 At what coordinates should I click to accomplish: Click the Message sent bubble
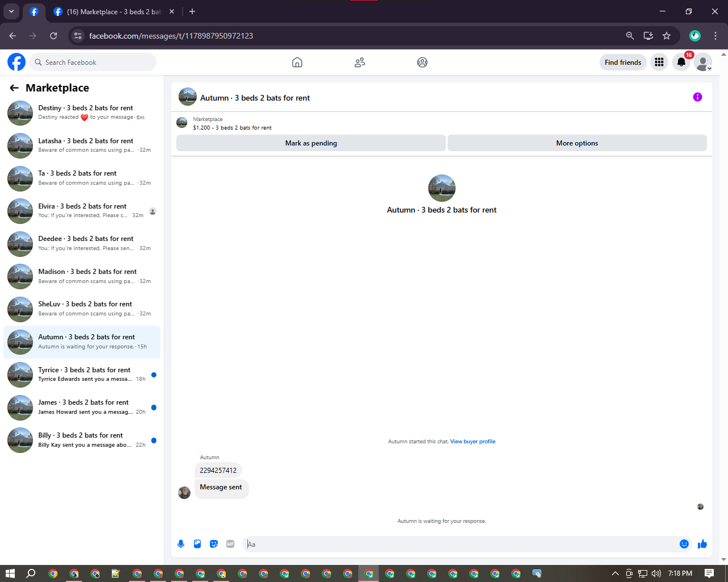tap(221, 488)
